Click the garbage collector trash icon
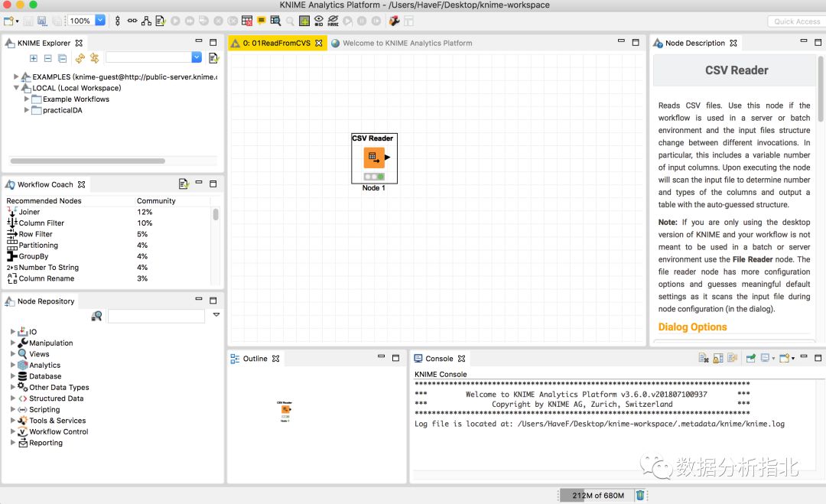Screen dimensions: 826x504 tap(640, 495)
